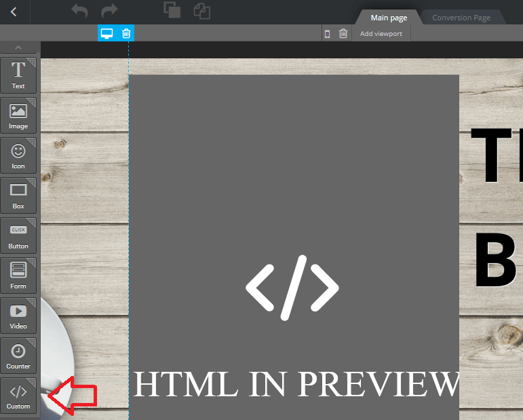The height and width of the screenshot is (420, 523).
Task: Click the paste element icon
Action: [201, 11]
